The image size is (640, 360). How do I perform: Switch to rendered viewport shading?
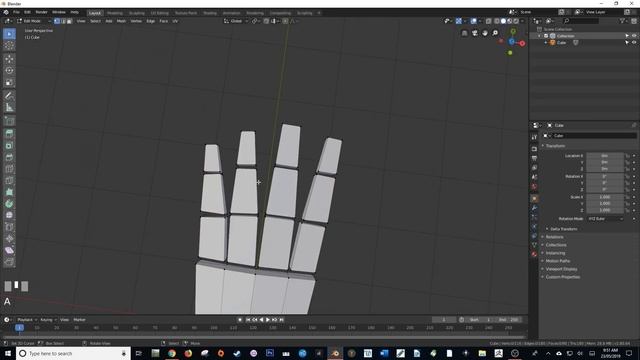click(516, 21)
